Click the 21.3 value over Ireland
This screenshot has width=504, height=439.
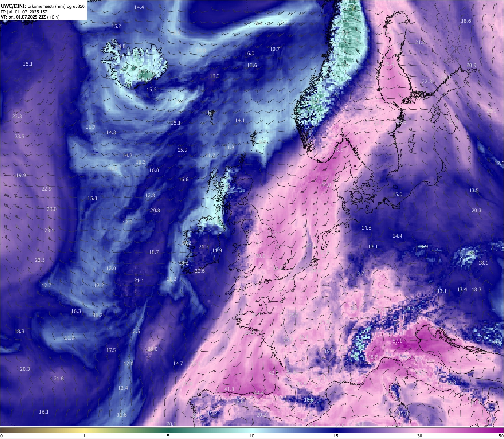point(204,246)
